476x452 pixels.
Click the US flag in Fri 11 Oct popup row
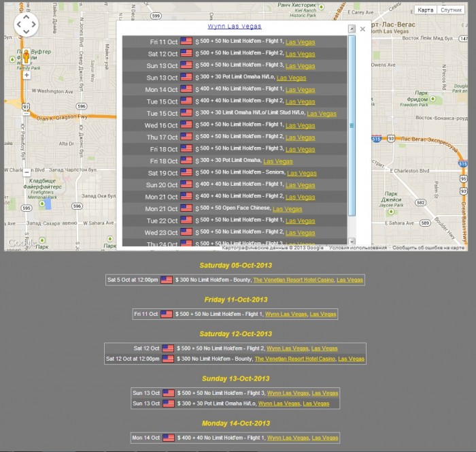(186, 41)
